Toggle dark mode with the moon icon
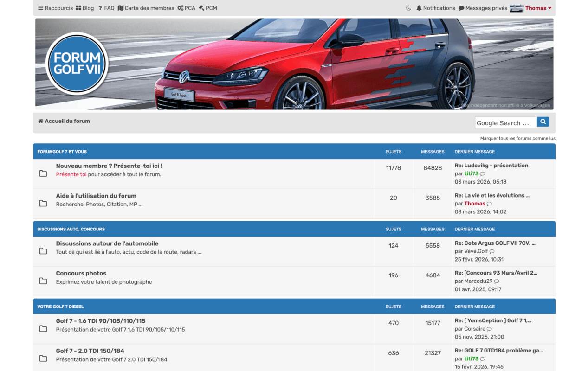The image size is (588, 371). coord(408,8)
